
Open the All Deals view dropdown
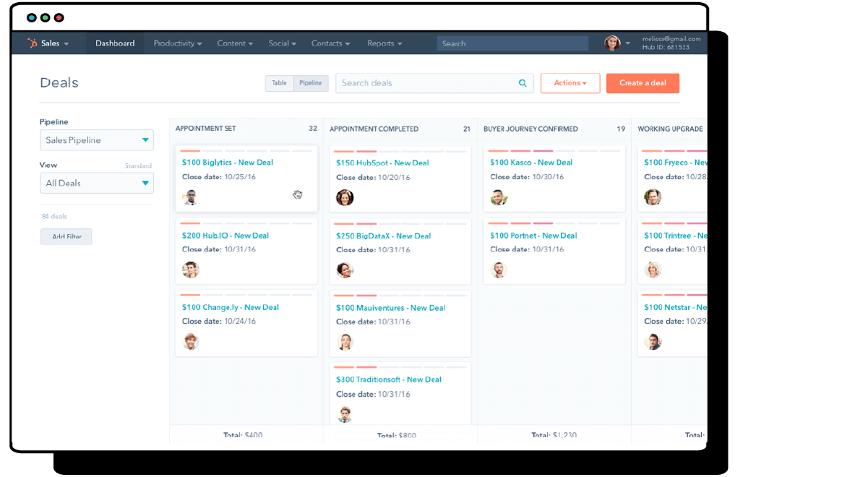(97, 183)
